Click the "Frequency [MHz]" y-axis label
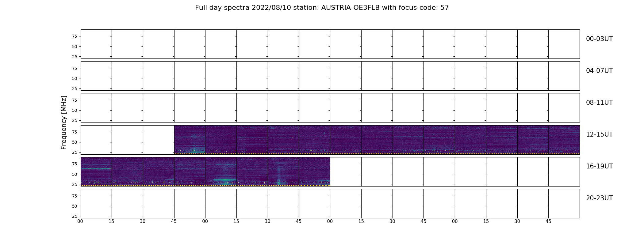Screen dimensions: 644x245 pyautogui.click(x=64, y=123)
